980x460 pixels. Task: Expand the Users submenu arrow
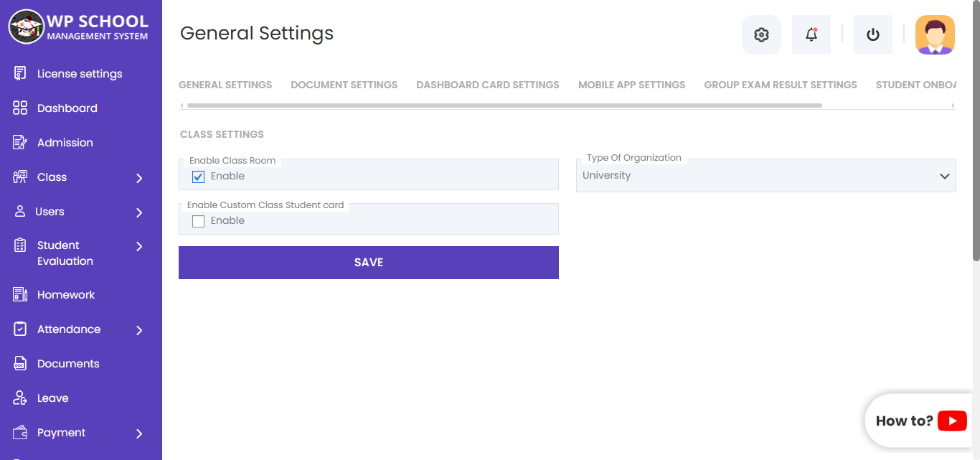pos(139,212)
